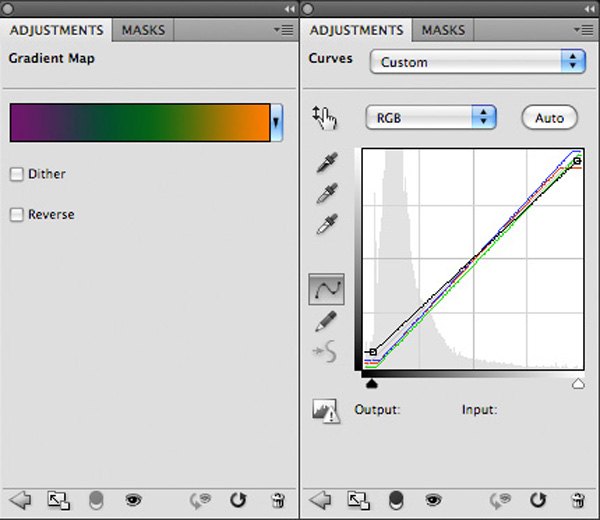View previous state in Gradient Map panel
The height and width of the screenshot is (520, 600).
tap(201, 500)
